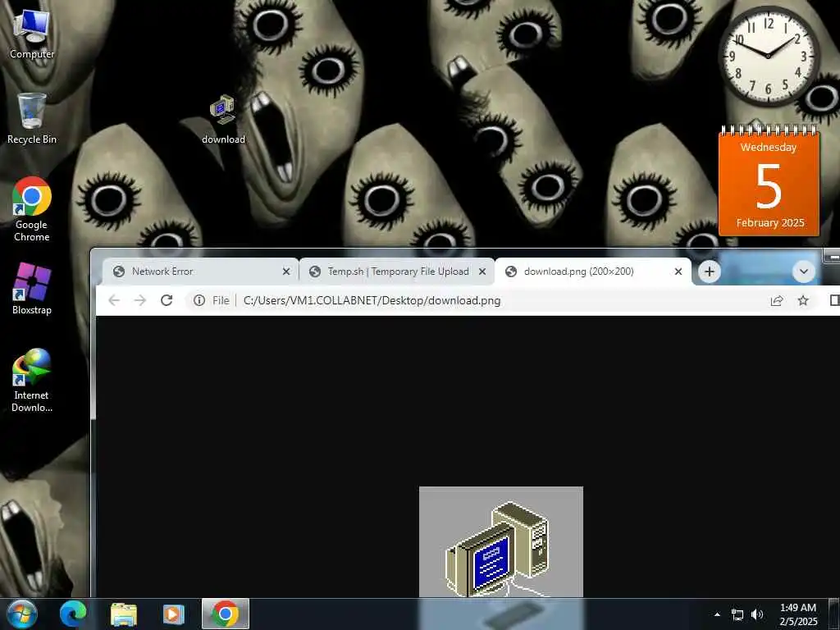
Task: Switch to the Network Error tab
Action: click(x=200, y=272)
